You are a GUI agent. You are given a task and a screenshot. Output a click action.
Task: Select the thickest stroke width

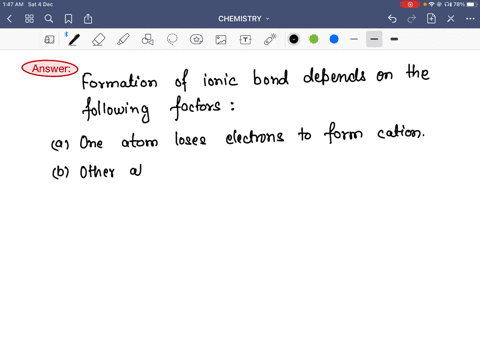pyautogui.click(x=394, y=39)
